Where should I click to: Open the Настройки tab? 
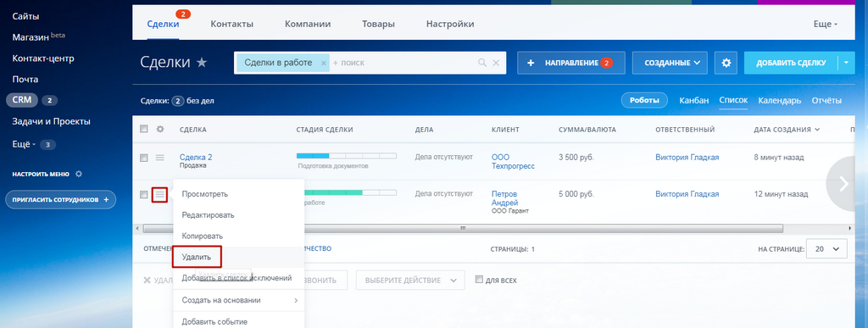pyautogui.click(x=450, y=25)
